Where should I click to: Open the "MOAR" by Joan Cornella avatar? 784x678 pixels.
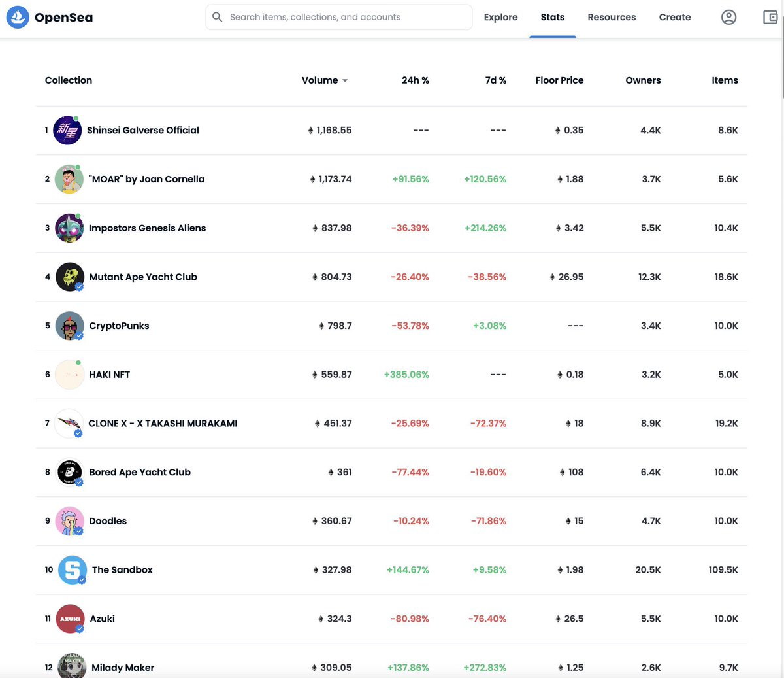(69, 179)
